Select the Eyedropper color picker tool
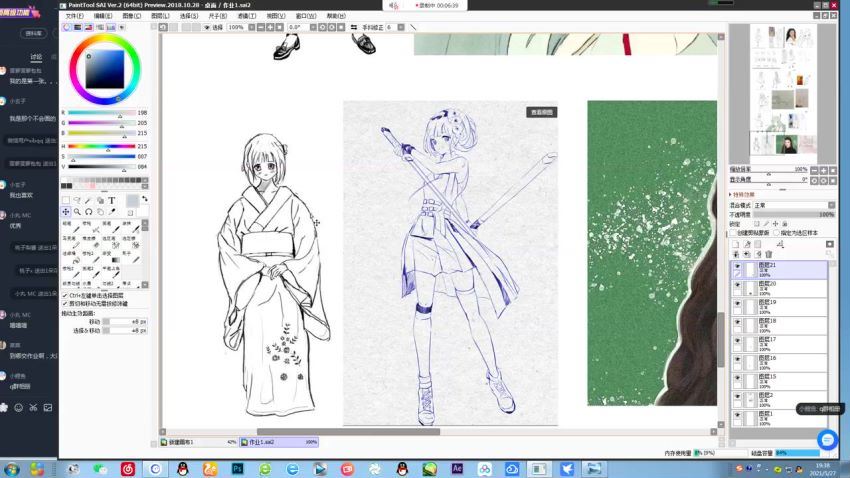The image size is (850, 478). click(112, 212)
